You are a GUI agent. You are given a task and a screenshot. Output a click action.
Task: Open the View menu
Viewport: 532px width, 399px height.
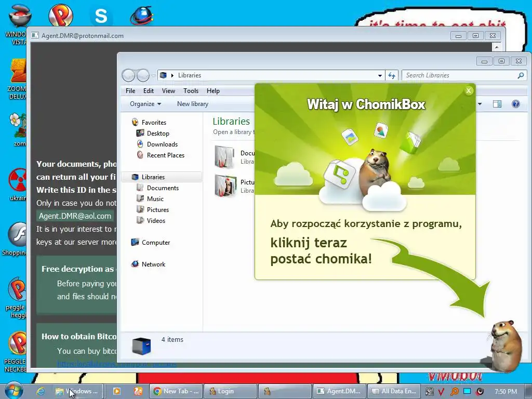pyautogui.click(x=168, y=91)
